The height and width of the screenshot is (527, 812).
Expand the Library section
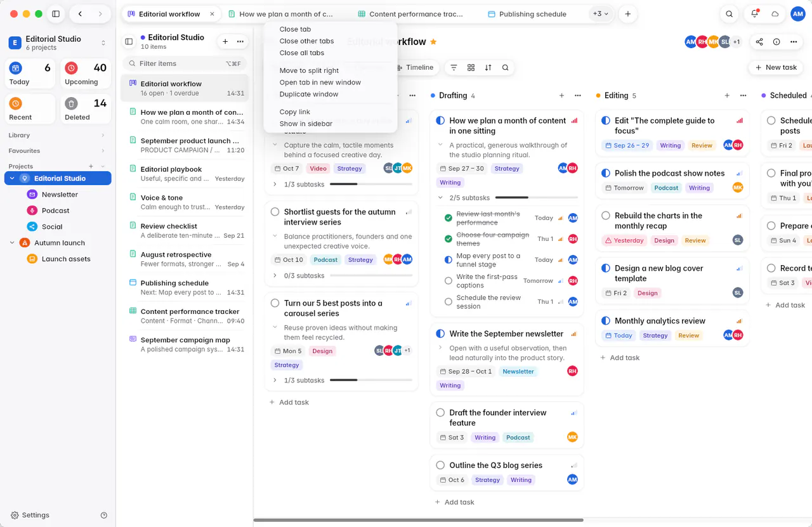pos(103,135)
